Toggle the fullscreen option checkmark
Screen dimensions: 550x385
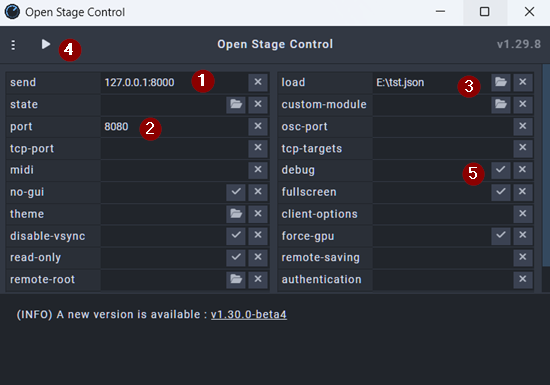pos(501,191)
